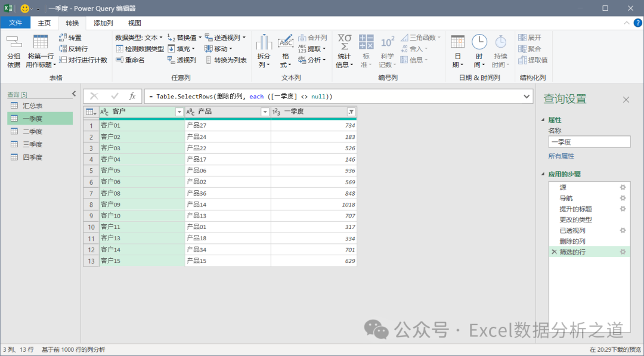Click the 透视列 pivot column button
Viewport: 644px width, 356px height.
coord(182,60)
